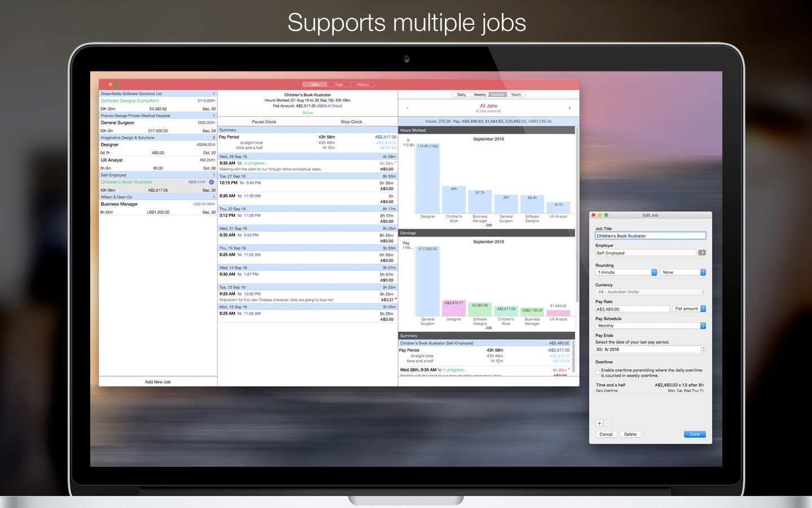The image size is (812, 508).
Task: Select the General Surgeon job
Action: point(158,126)
